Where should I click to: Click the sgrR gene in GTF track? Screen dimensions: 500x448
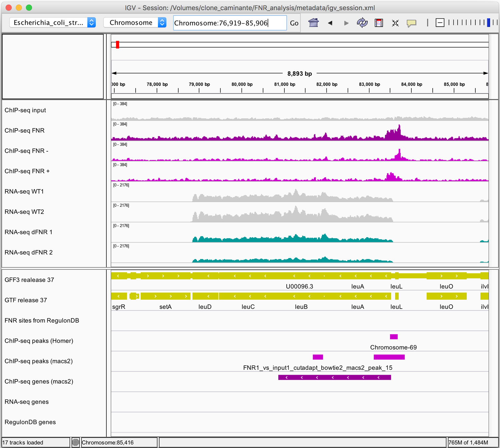pos(119,296)
